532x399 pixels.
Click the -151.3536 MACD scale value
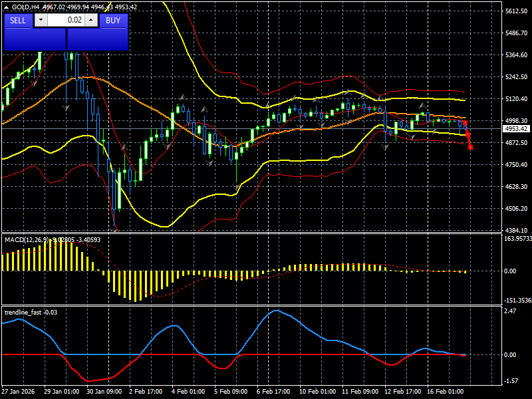click(x=518, y=301)
